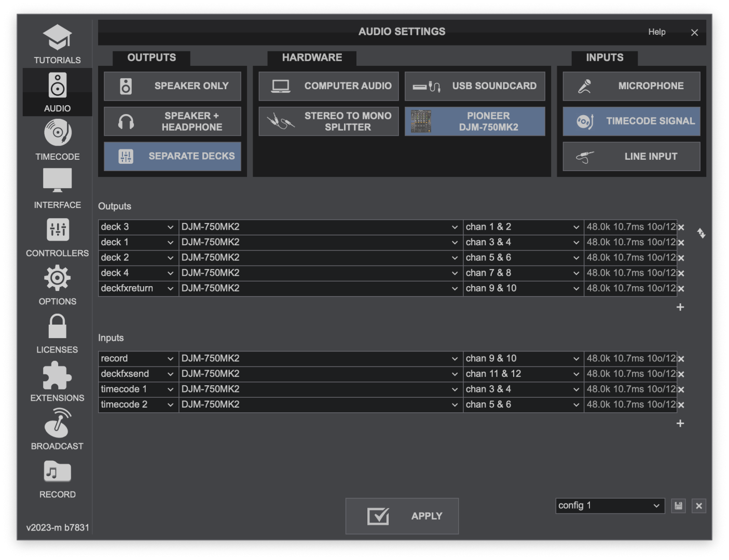Open the config 1 dropdown
This screenshot has width=729, height=560.
click(610, 506)
